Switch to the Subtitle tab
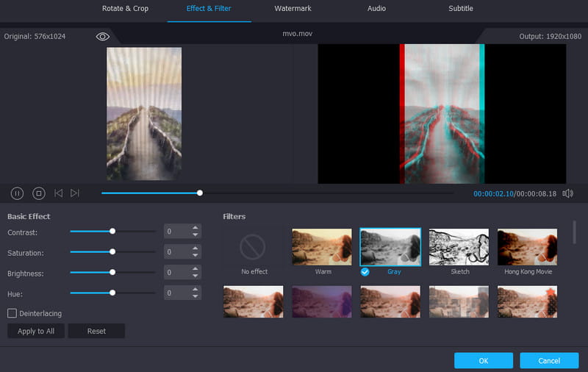The width and height of the screenshot is (588, 372). coord(461,8)
